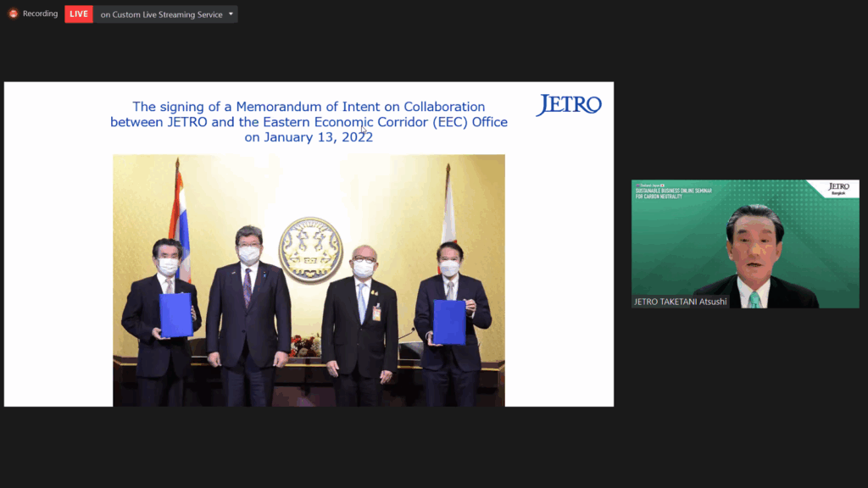The width and height of the screenshot is (868, 488).
Task: Open the Custom Live Streaming Service menu
Action: click(x=161, y=14)
